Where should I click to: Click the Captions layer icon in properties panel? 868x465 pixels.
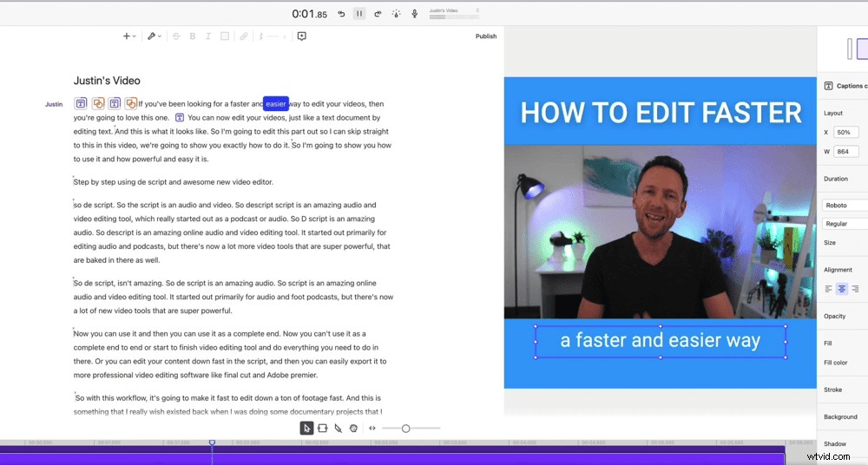pos(829,86)
